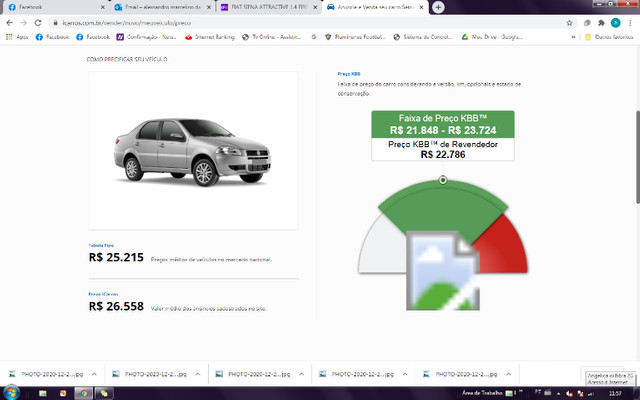Open Chrome's three-dot menu

[631, 23]
